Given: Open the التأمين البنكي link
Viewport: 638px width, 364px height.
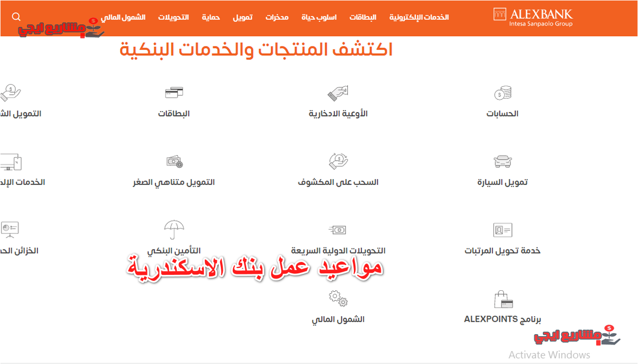Looking at the screenshot, I should coord(174,251).
